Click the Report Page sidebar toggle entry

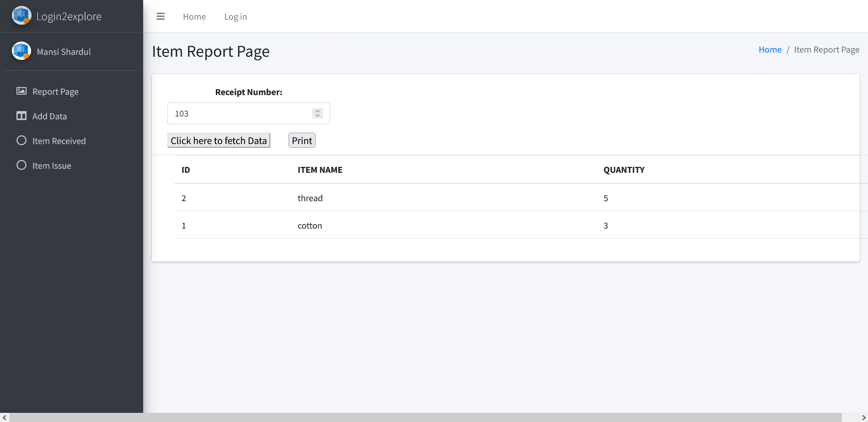55,91
